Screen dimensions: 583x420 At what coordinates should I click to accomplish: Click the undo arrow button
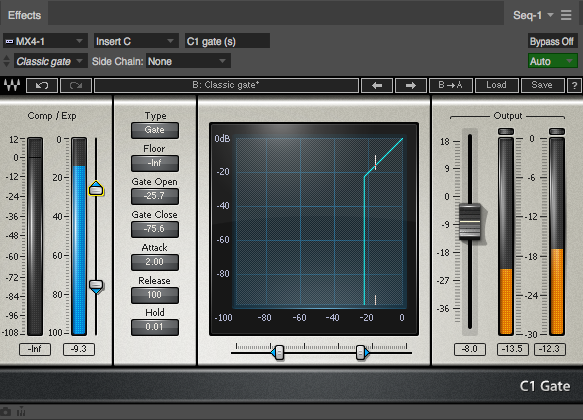(x=42, y=85)
